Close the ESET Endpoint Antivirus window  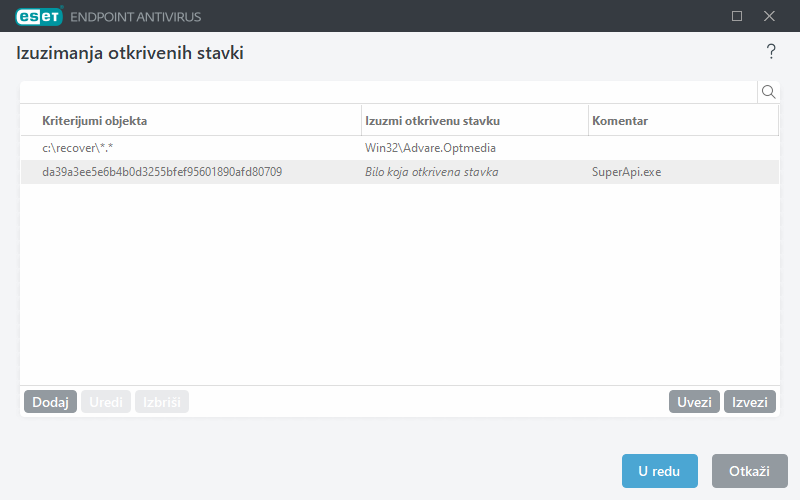tap(769, 16)
